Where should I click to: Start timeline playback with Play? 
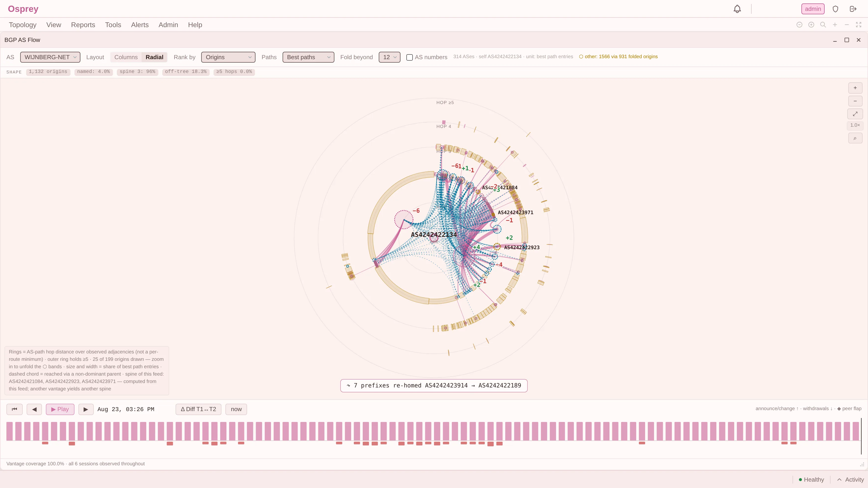60,409
